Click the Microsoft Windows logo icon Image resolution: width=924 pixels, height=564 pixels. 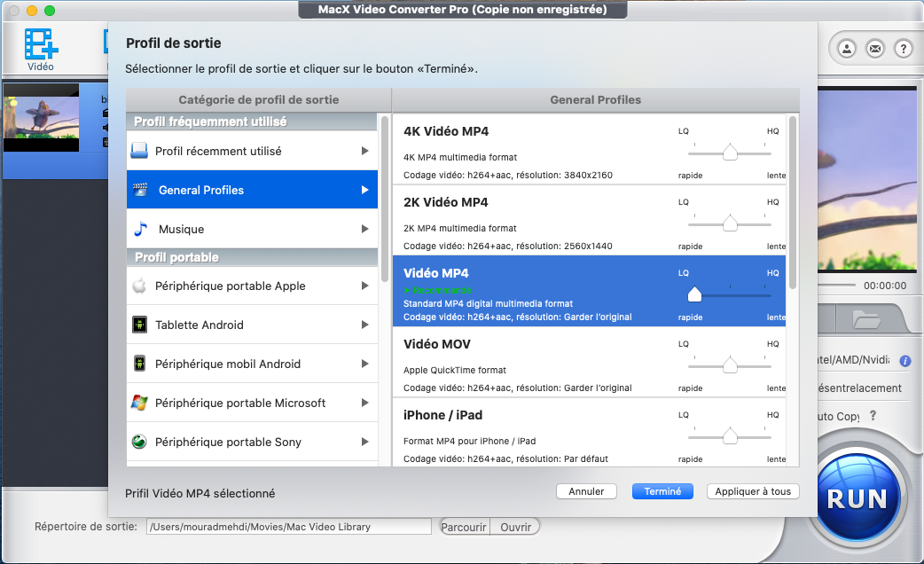tap(139, 403)
